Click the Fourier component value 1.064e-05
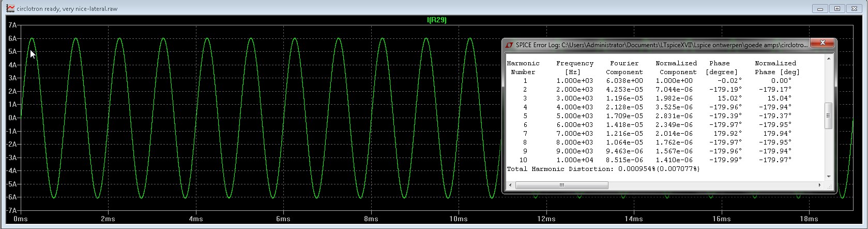 pos(625,142)
